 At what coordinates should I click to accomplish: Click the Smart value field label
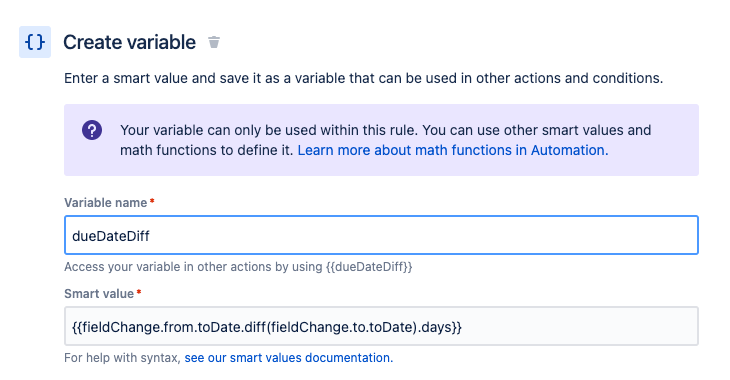tap(99, 293)
